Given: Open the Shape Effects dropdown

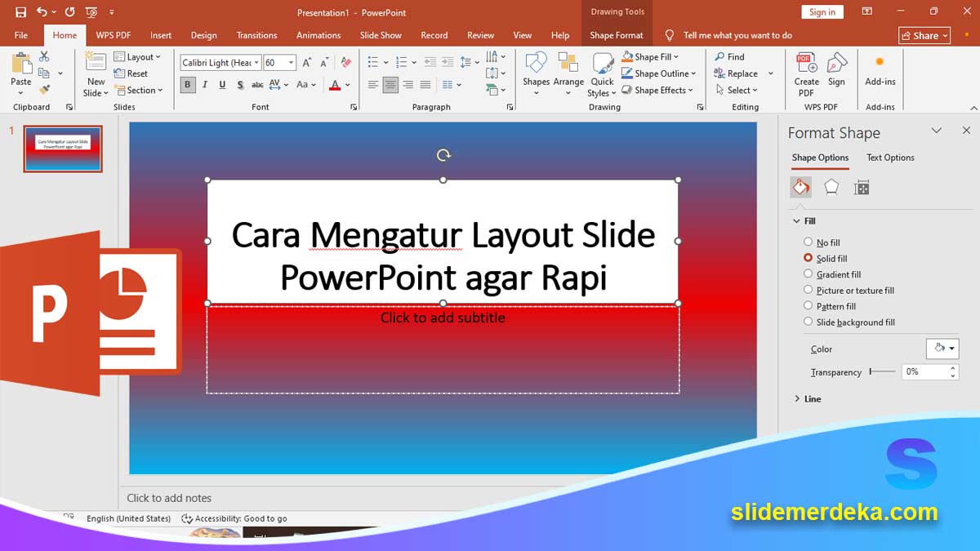Looking at the screenshot, I should click(x=657, y=90).
